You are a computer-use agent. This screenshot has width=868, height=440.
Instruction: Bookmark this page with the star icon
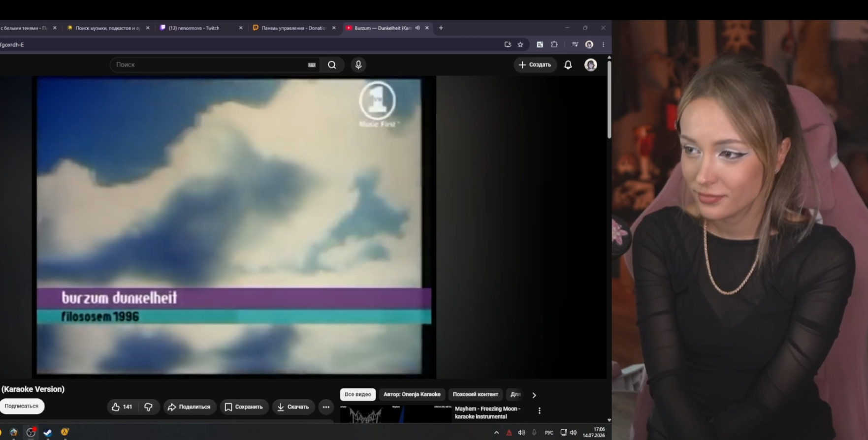pos(520,45)
